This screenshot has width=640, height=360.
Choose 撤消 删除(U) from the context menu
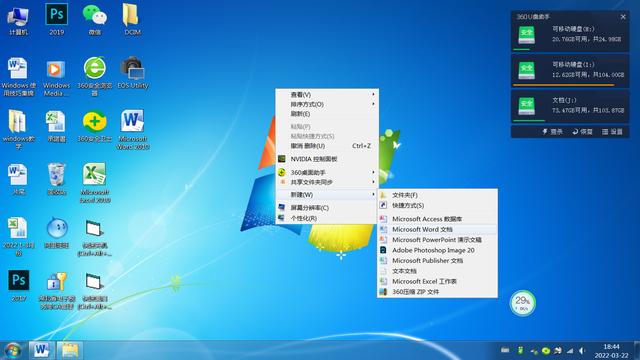tap(327, 146)
